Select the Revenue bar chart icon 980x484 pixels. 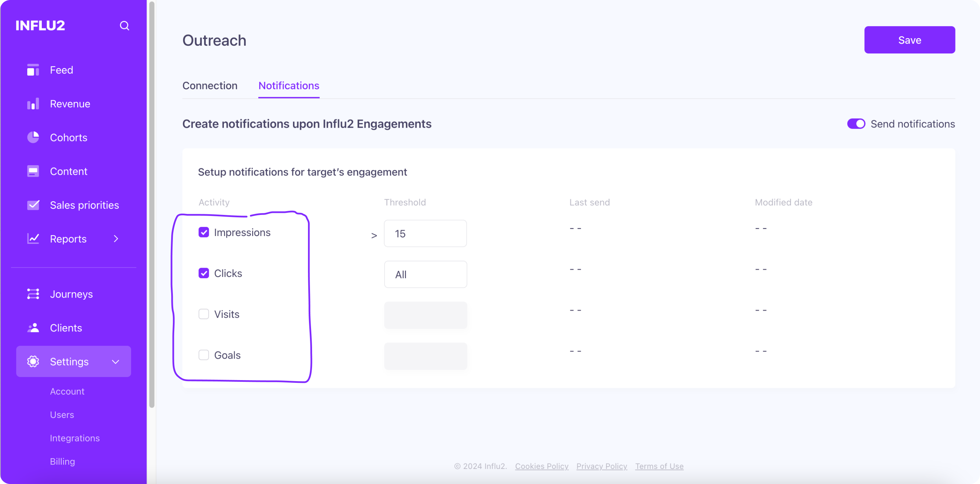pos(33,104)
